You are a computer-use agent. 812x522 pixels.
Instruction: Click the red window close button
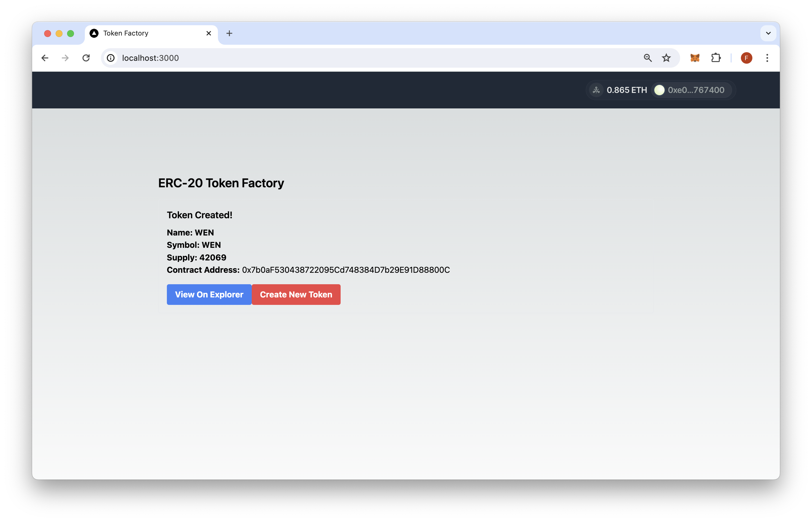(47, 34)
